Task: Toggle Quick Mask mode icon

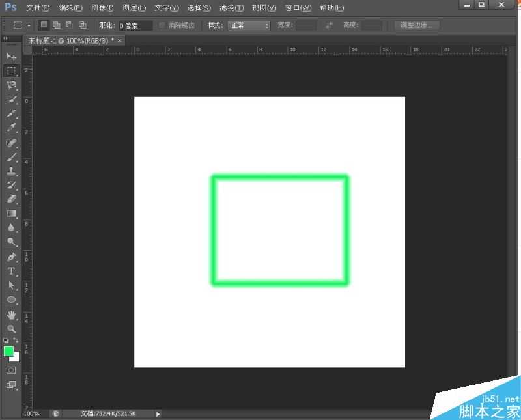Action: pyautogui.click(x=11, y=370)
